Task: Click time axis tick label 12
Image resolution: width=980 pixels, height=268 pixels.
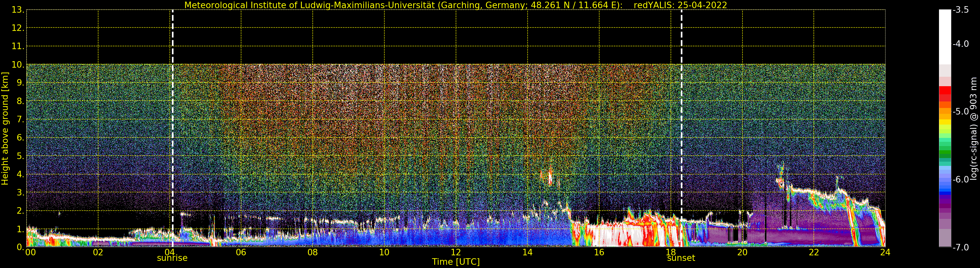Action: (x=456, y=252)
